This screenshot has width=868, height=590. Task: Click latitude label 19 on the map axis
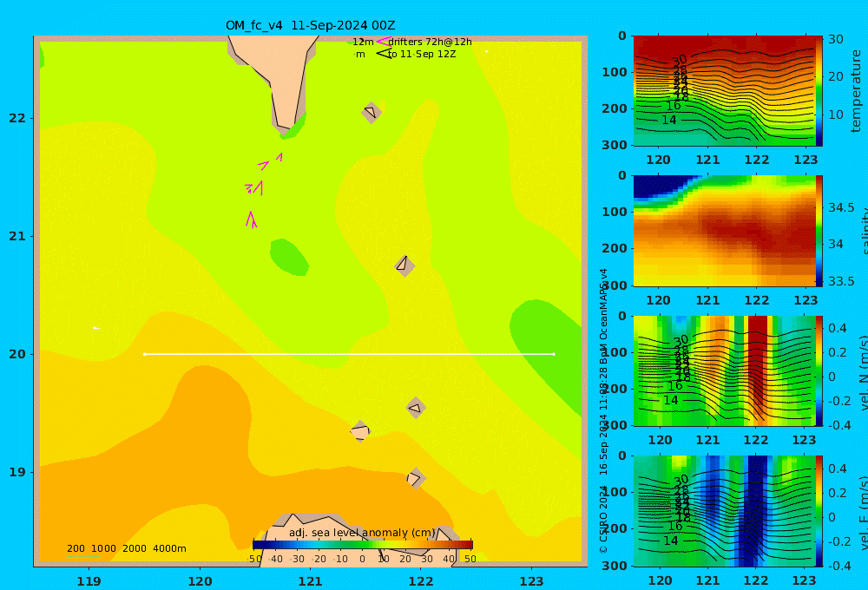pyautogui.click(x=17, y=472)
